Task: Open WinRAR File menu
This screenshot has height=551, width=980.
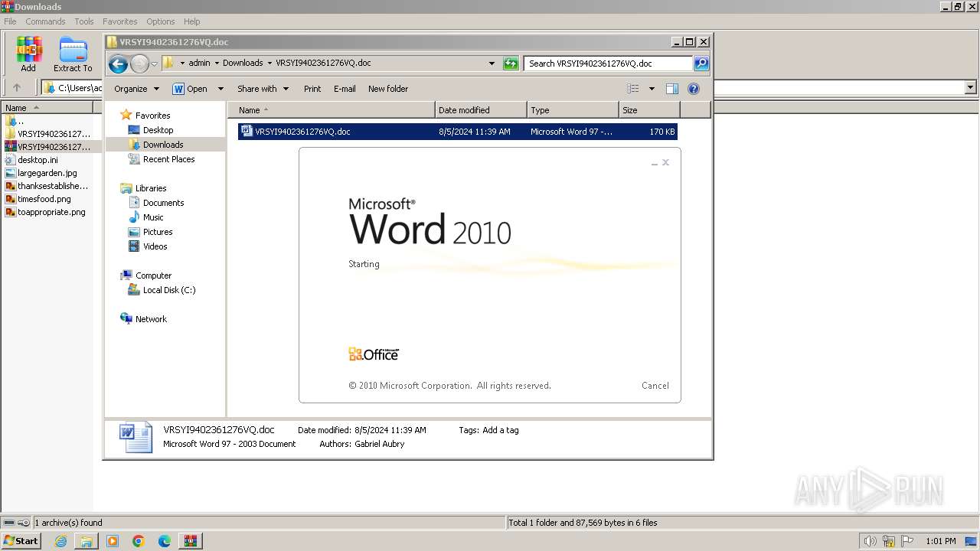Action: [10, 21]
